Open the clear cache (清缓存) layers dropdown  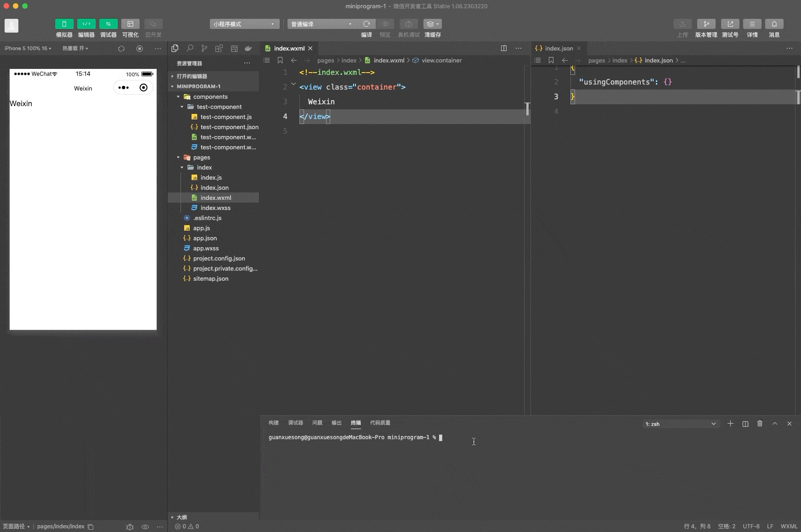point(433,24)
